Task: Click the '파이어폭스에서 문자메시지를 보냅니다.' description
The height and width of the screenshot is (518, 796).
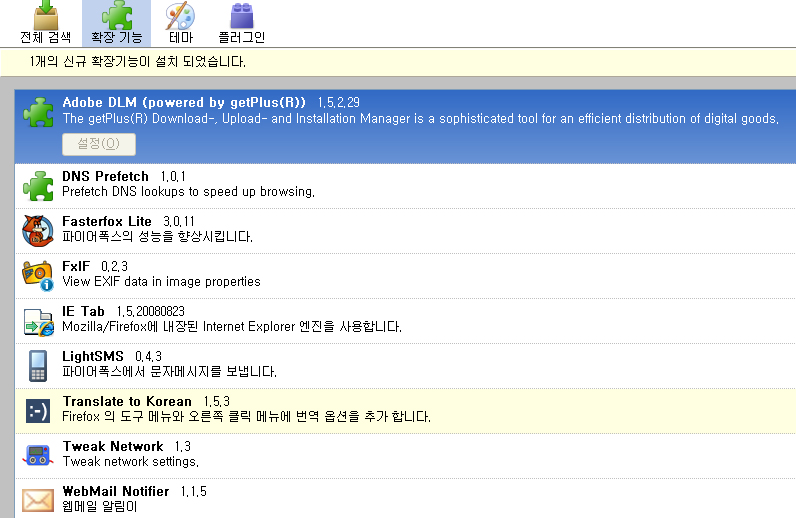Action: (x=170, y=372)
